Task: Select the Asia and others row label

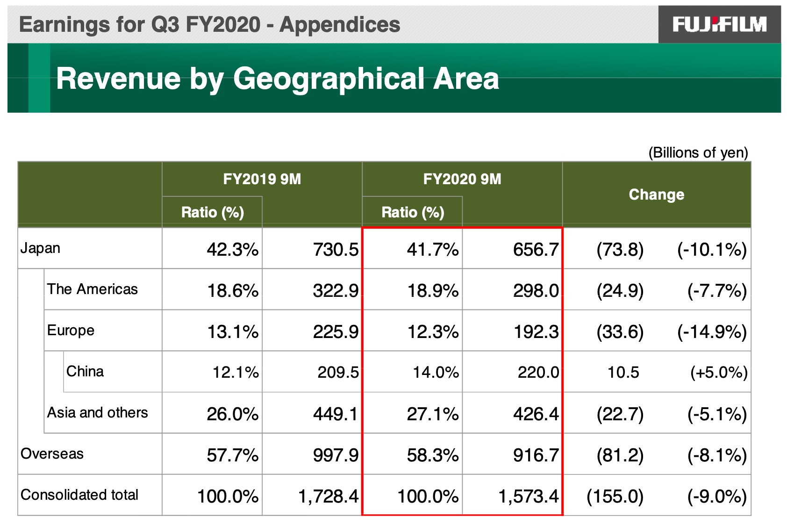Action: pos(97,413)
